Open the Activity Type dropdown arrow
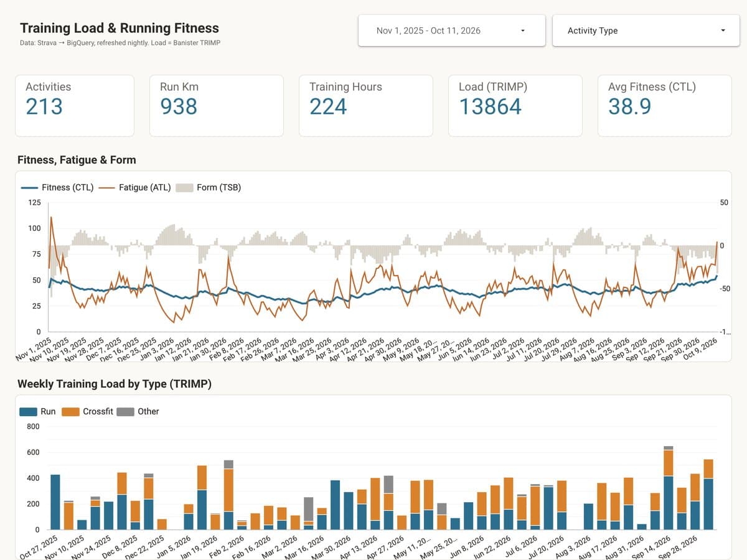The image size is (747, 560). click(x=723, y=30)
